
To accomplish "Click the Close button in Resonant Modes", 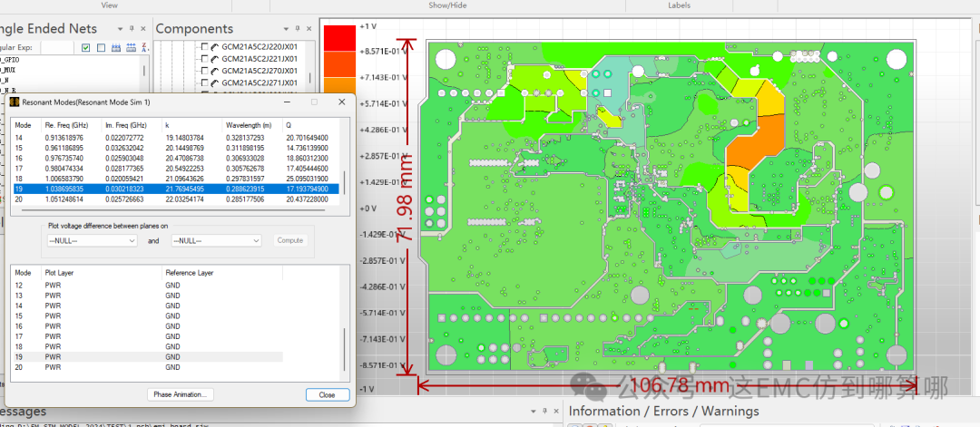I will coord(327,394).
